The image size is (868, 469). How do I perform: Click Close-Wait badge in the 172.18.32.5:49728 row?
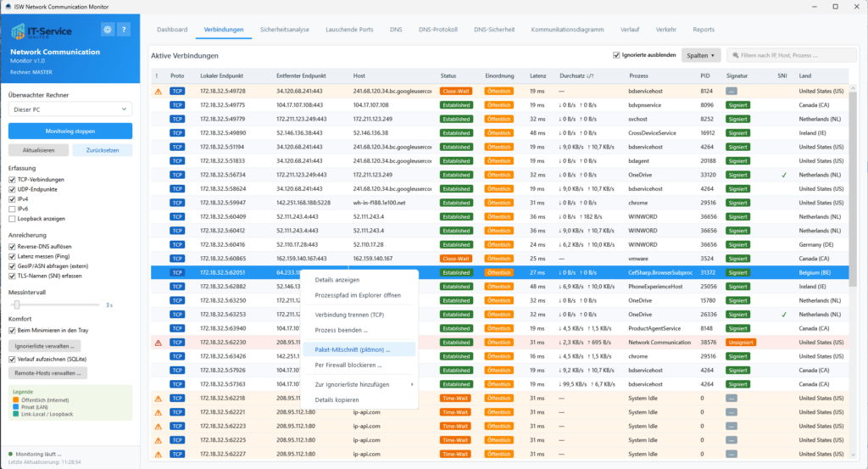pyautogui.click(x=455, y=92)
